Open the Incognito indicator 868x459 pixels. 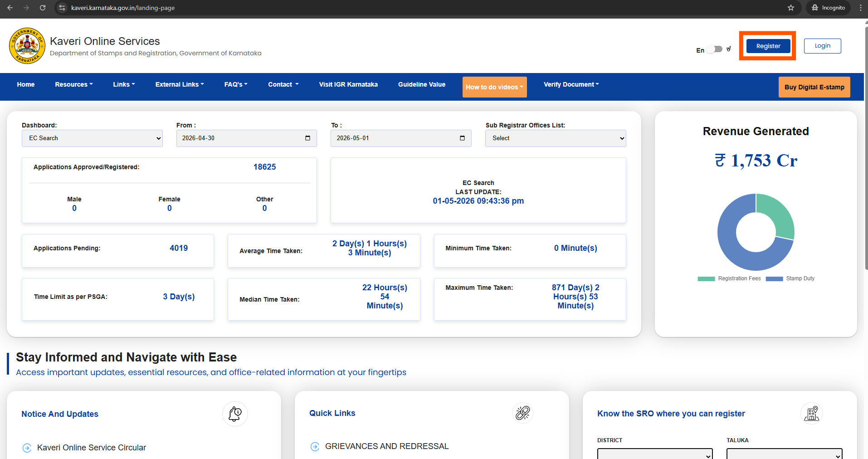pyautogui.click(x=829, y=8)
